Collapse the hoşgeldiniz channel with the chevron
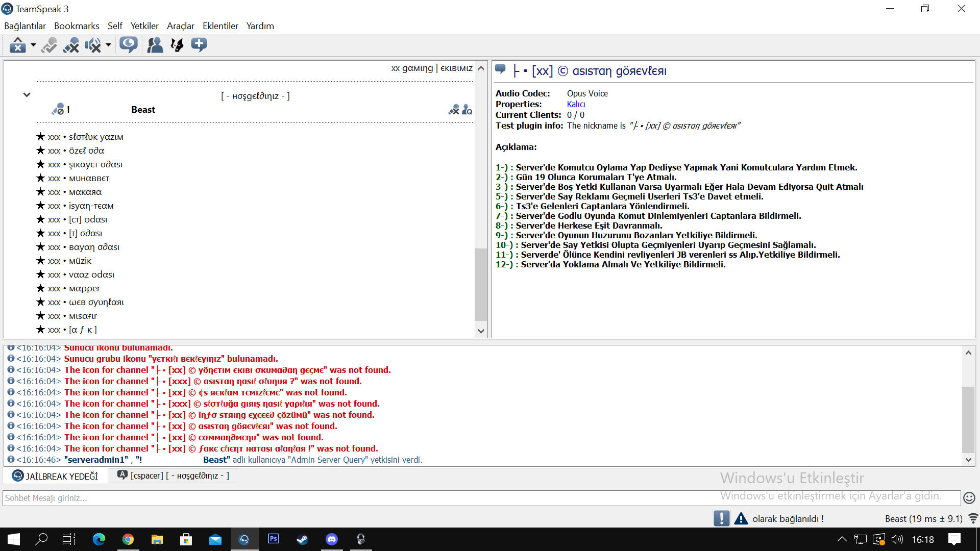The width and height of the screenshot is (980, 551). coord(27,95)
